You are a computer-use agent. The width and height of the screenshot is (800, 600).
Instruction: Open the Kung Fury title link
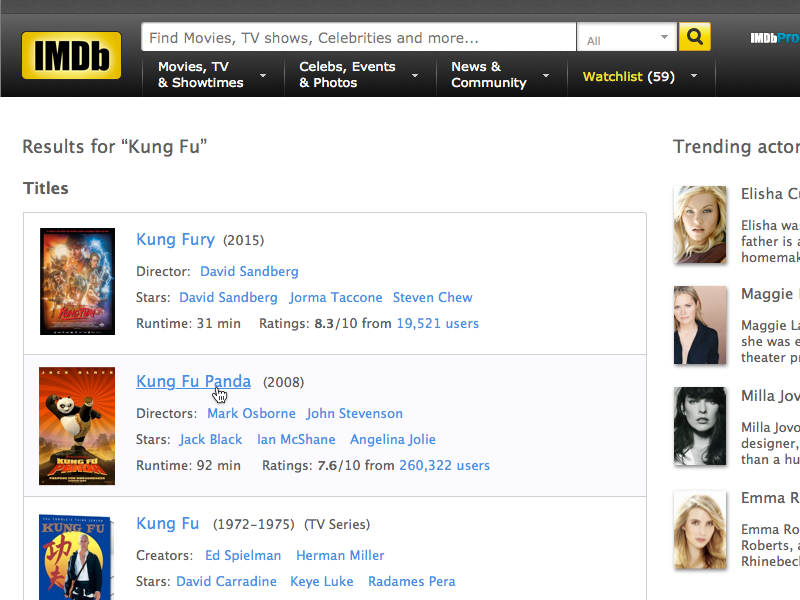coord(176,239)
